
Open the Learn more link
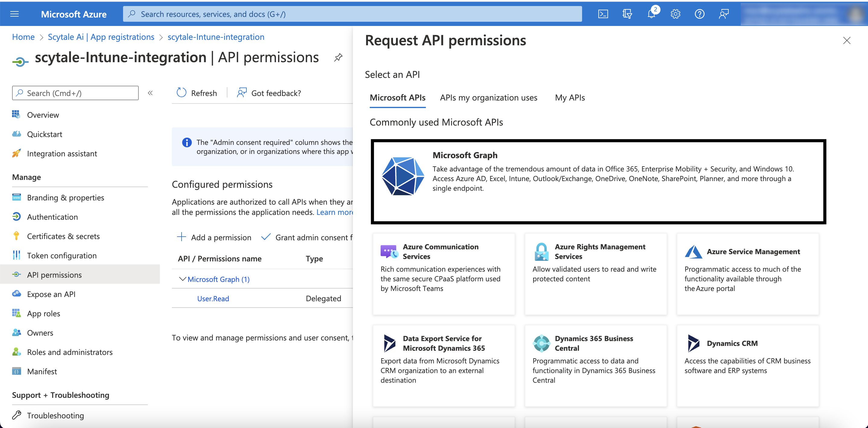[x=334, y=212]
